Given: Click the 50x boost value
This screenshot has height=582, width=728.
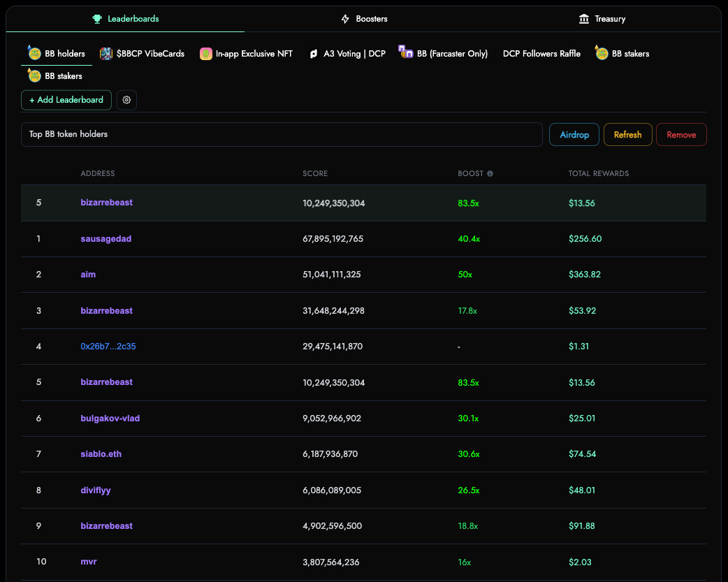Looking at the screenshot, I should [465, 275].
